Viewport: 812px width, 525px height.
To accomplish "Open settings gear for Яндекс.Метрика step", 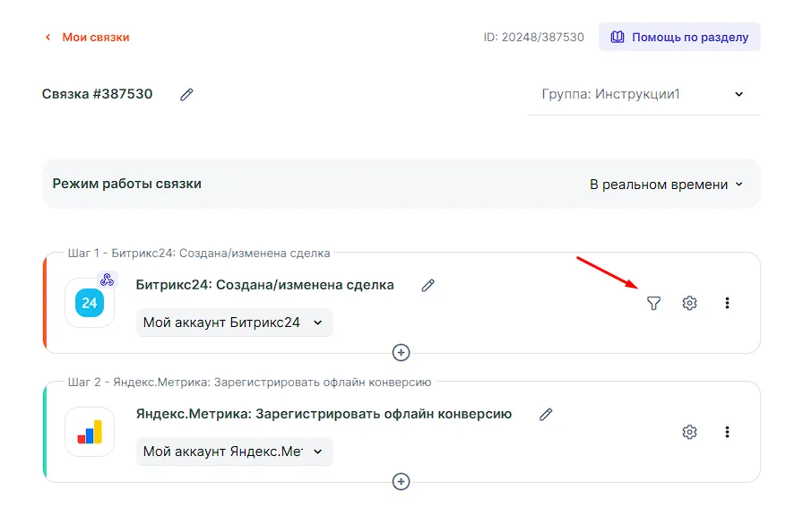I will (x=689, y=433).
